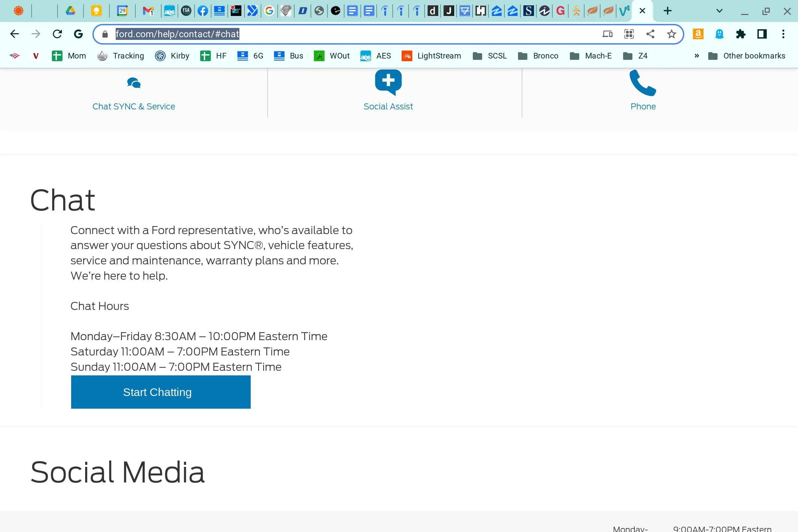Switch to the FSA tab

click(186, 11)
